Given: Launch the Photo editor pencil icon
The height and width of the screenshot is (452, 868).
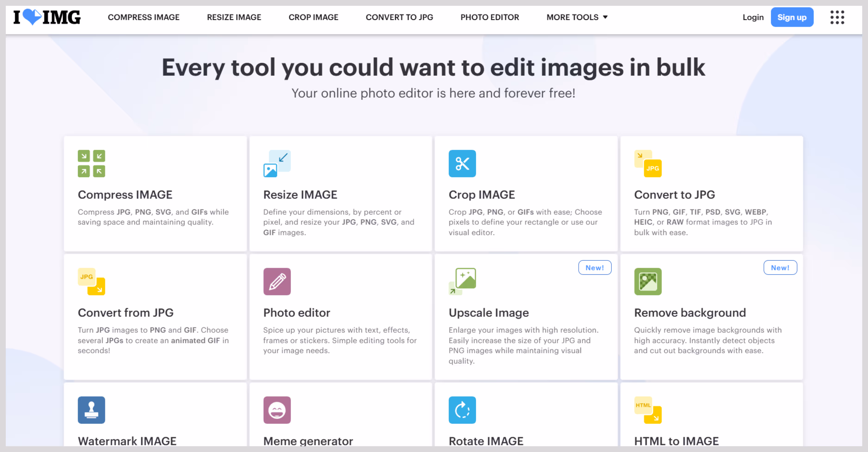Looking at the screenshot, I should [277, 282].
